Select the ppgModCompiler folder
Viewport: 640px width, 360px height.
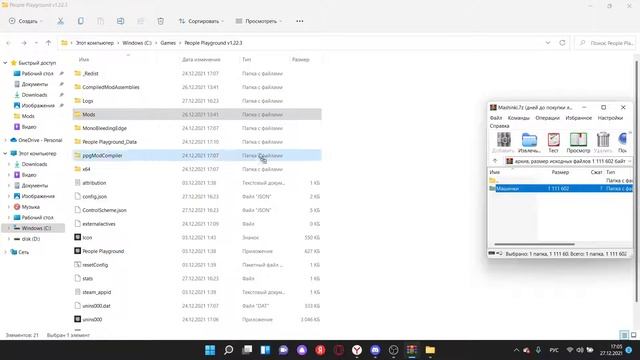click(x=197, y=156)
